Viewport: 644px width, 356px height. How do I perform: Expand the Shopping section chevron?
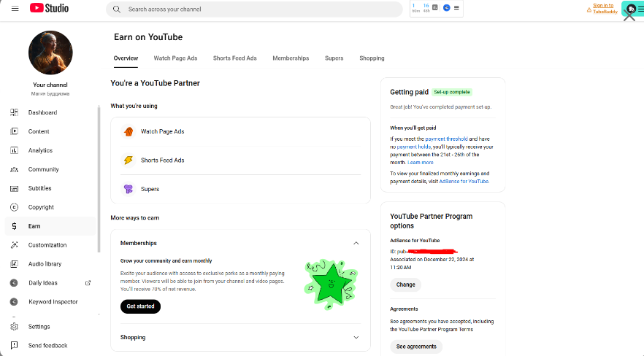[356, 338]
